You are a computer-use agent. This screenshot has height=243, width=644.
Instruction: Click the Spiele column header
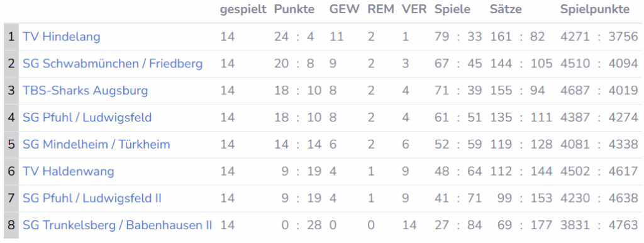pyautogui.click(x=452, y=10)
